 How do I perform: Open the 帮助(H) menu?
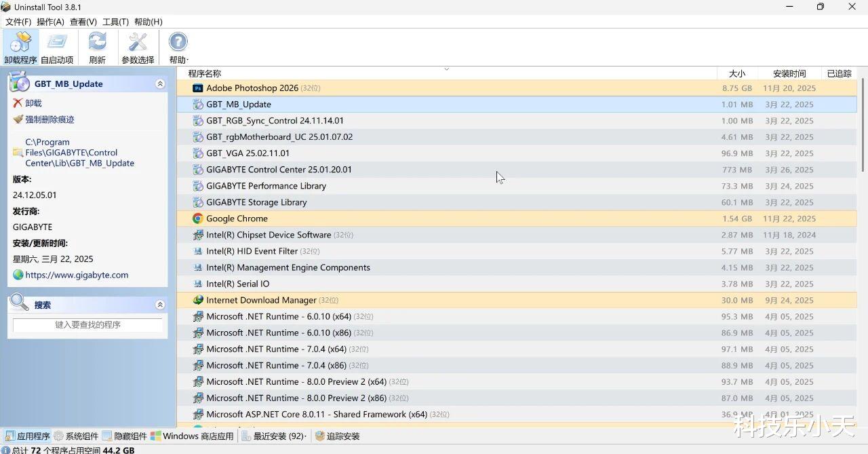click(x=149, y=22)
